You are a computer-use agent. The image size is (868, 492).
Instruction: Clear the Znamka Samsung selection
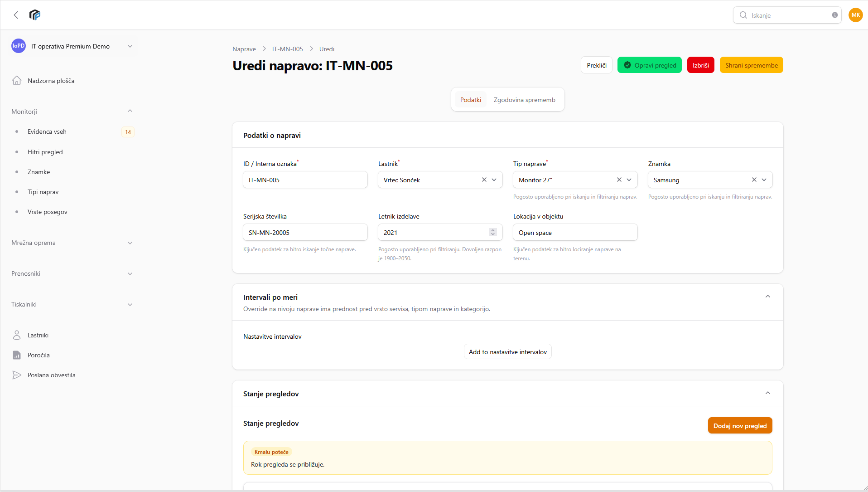point(754,180)
